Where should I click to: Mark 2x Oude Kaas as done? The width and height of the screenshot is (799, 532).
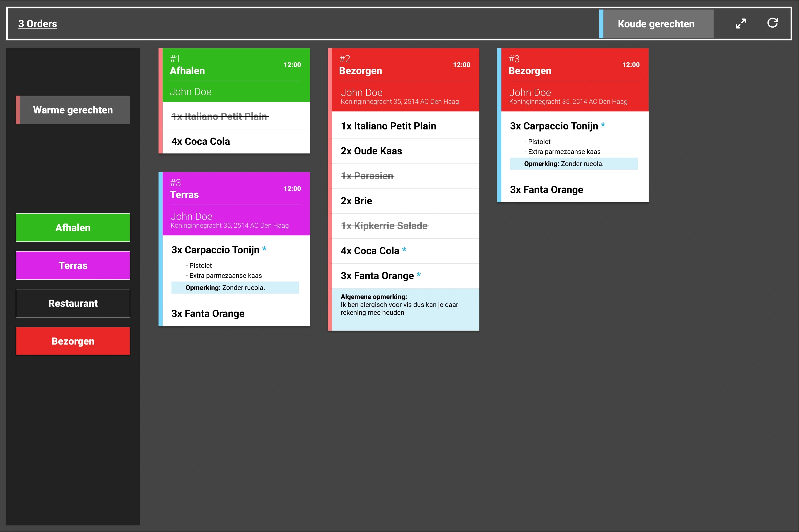coord(371,151)
